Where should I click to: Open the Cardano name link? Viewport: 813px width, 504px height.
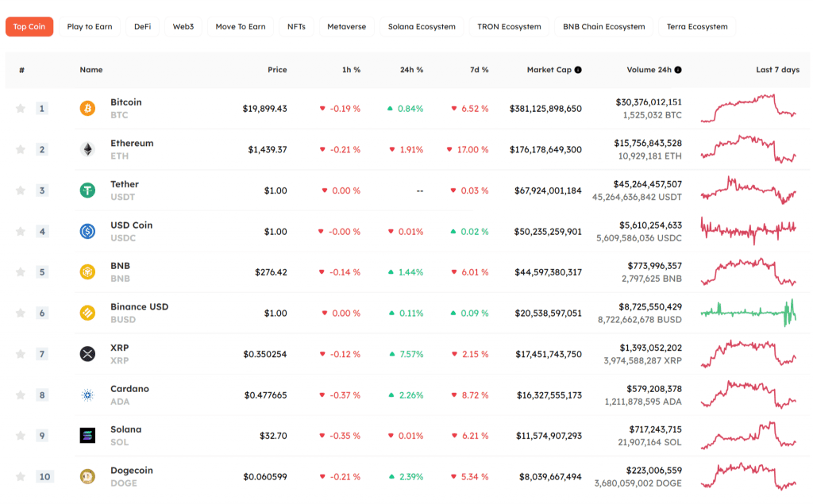[x=129, y=389]
